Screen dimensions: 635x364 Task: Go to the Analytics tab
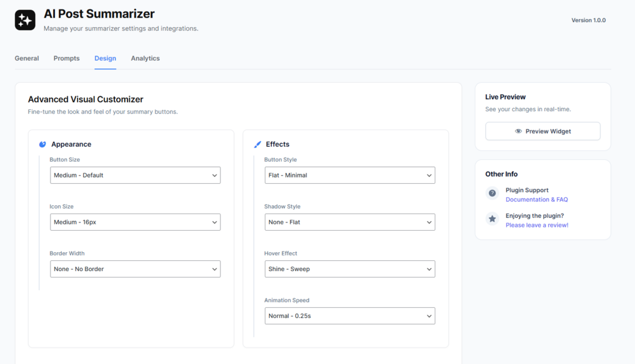pyautogui.click(x=145, y=58)
